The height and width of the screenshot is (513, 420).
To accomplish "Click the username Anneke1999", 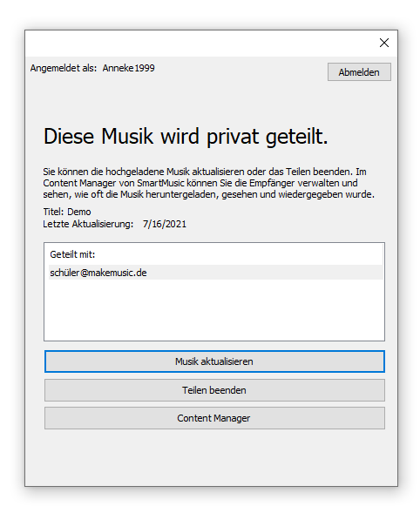I will (128, 68).
